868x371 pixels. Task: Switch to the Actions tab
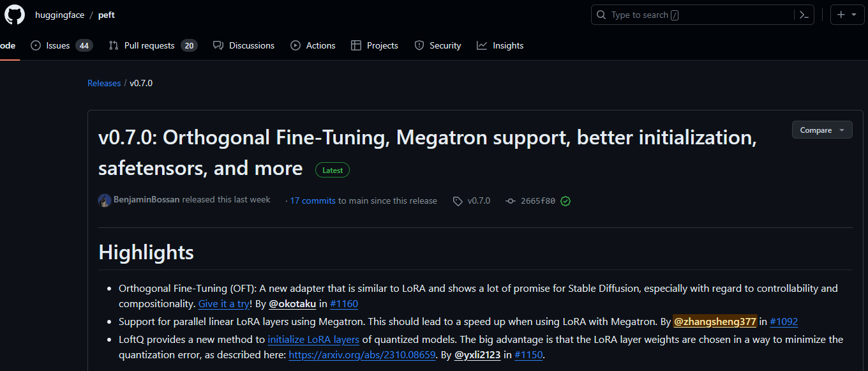(313, 45)
